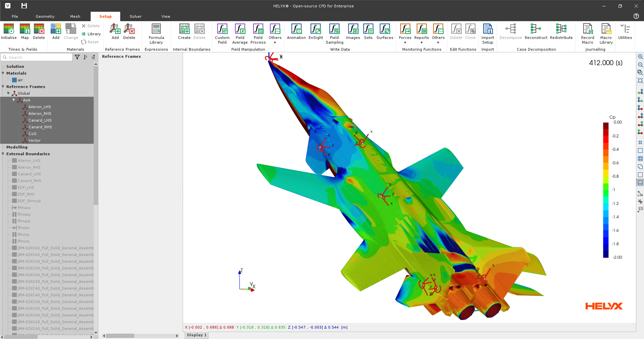The width and height of the screenshot is (644, 339).
Task: Toggle the EDF_Shroud boundary checkbox
Action: (x=14, y=201)
